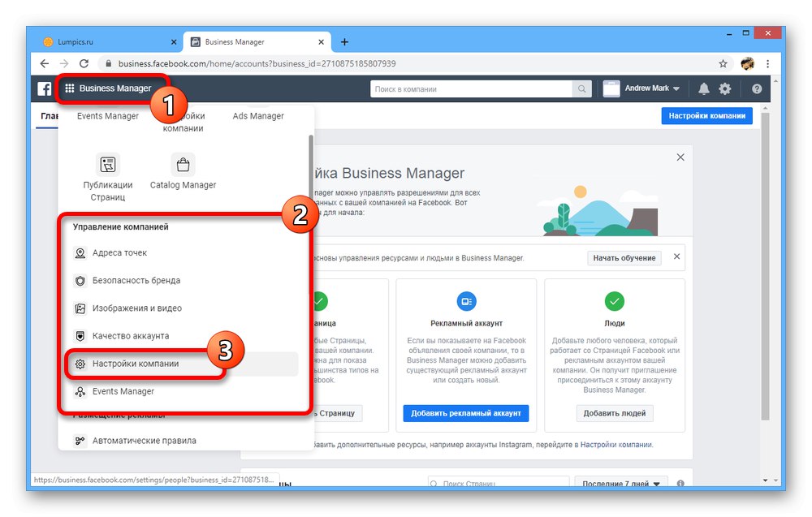
Task: Open the notifications bell
Action: (703, 89)
